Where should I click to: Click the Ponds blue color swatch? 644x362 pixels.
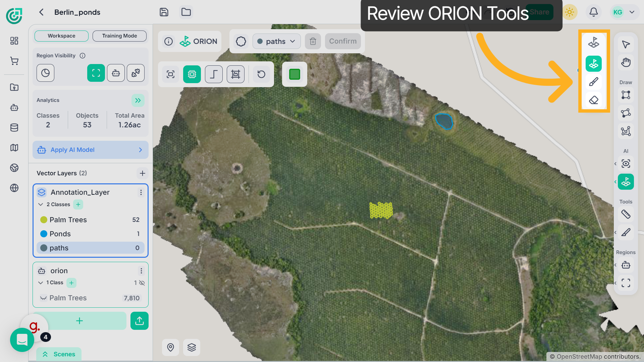point(44,234)
